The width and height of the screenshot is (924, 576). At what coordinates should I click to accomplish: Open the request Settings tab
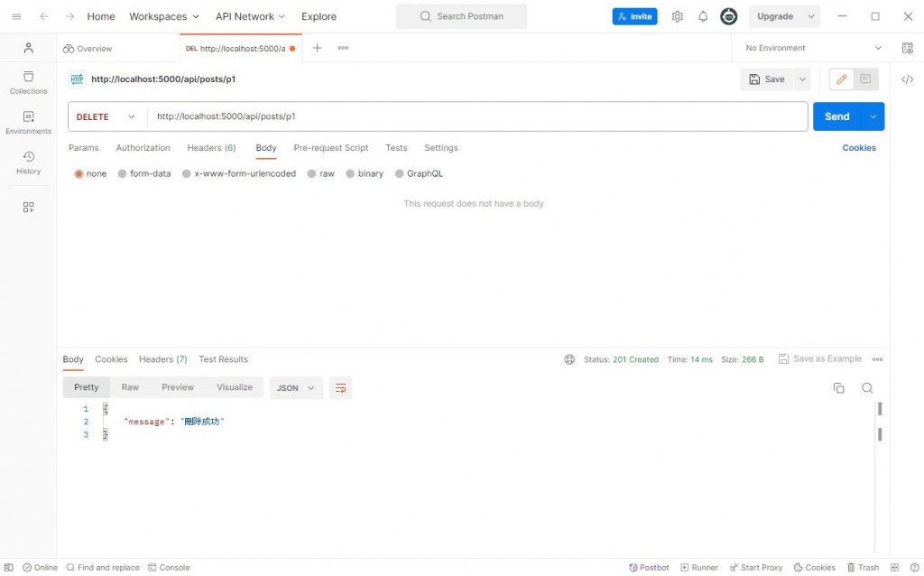440,147
